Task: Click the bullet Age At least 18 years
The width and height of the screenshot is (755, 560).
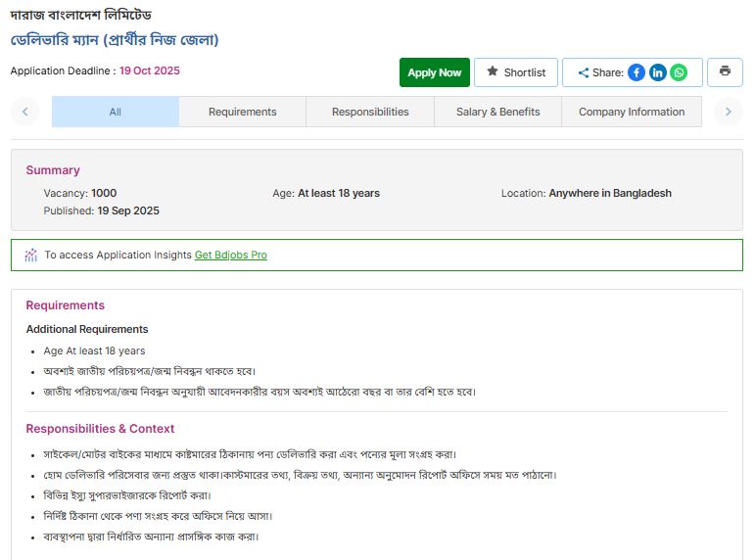Action: point(94,351)
